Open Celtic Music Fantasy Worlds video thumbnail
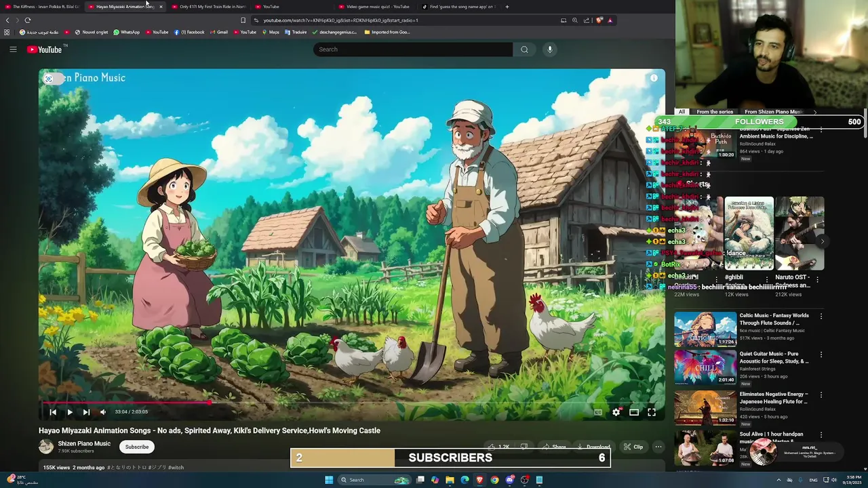The image size is (868, 488). 705,329
